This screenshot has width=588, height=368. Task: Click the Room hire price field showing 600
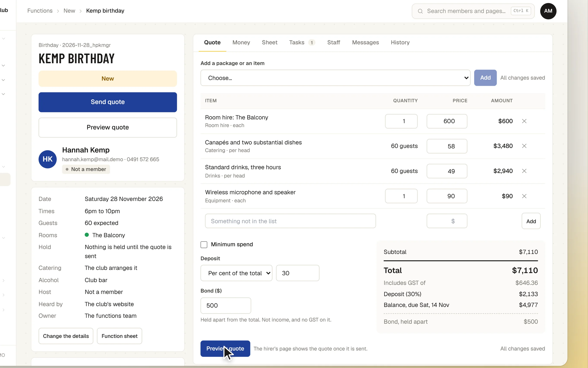(447, 121)
